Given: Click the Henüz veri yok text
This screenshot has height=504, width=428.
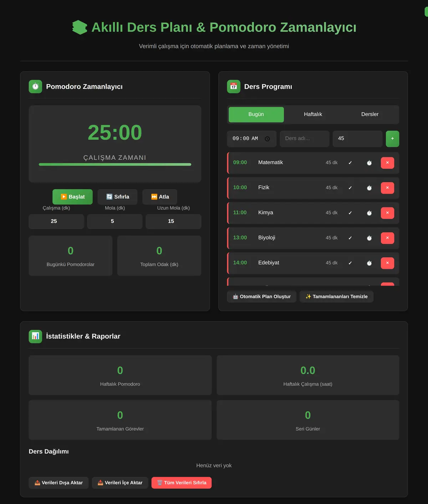Looking at the screenshot, I should coord(214,466).
